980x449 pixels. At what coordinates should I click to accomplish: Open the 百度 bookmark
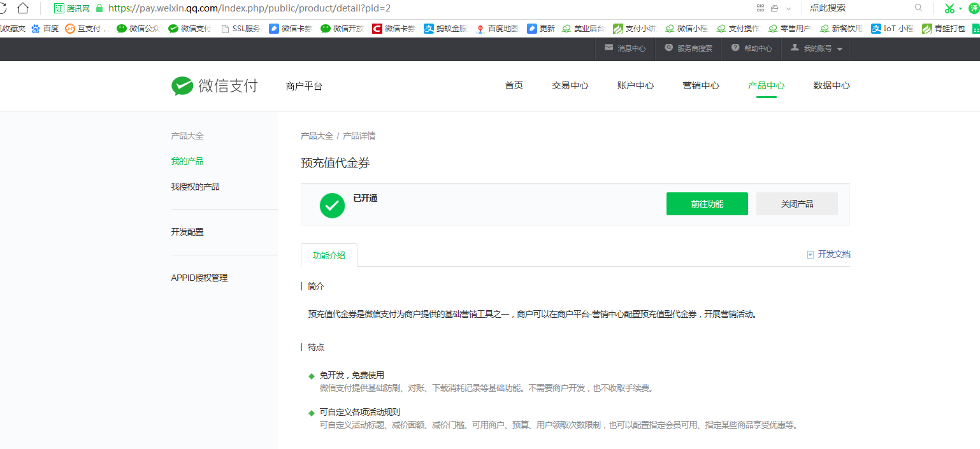(45, 29)
